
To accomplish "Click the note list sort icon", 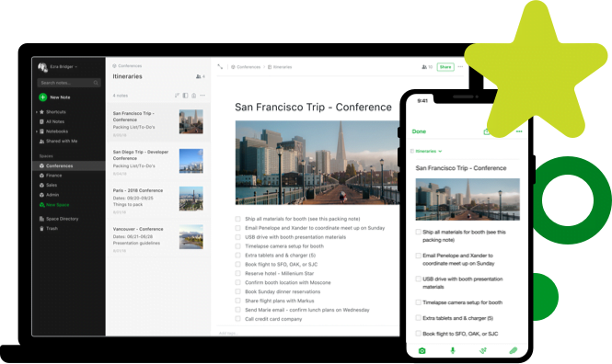I will (177, 96).
